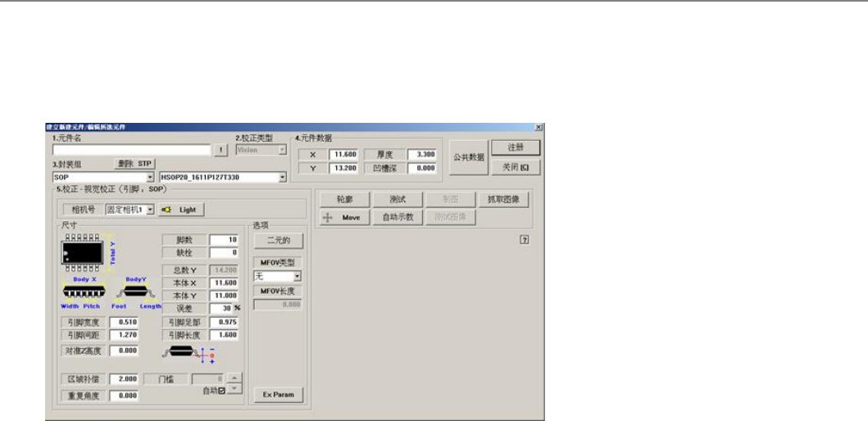The image size is (868, 421).
Task: Click the component data X field 11.600
Action: click(343, 155)
